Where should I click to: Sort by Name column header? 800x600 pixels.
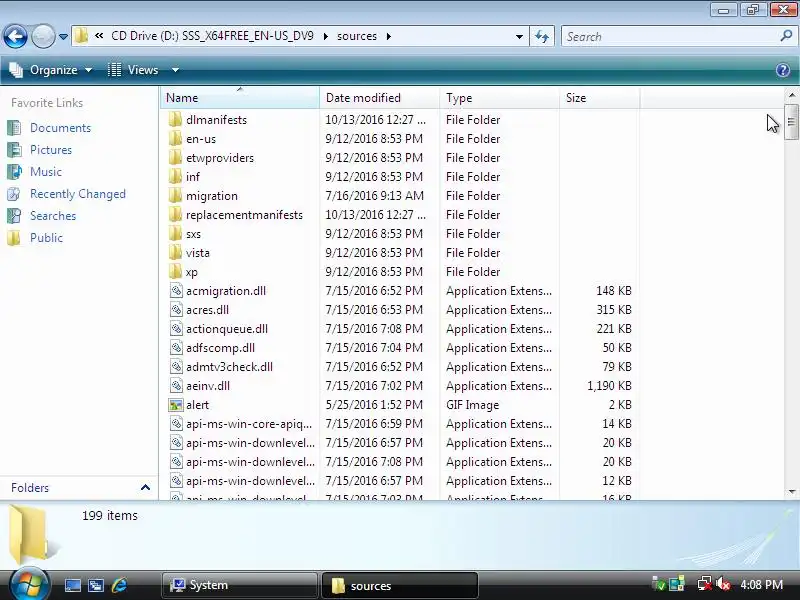click(x=240, y=97)
